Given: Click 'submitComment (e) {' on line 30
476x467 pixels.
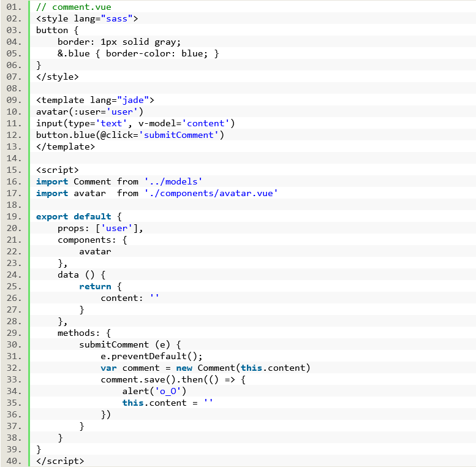Looking at the screenshot, I should click(x=130, y=344).
